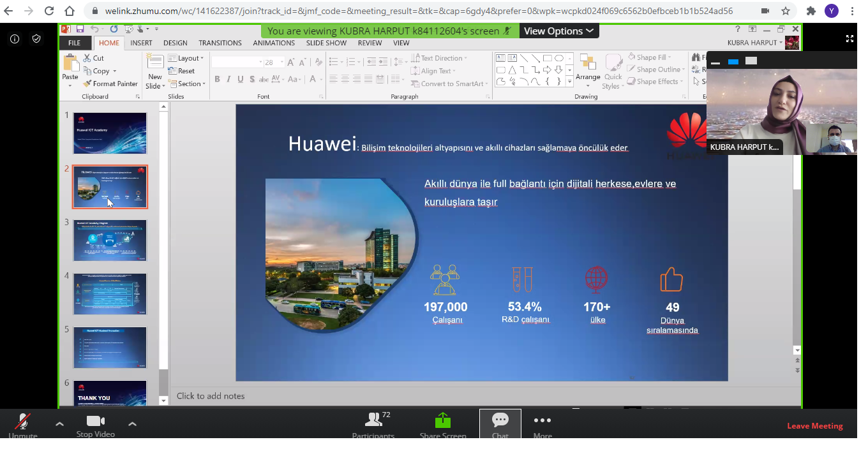Viewport: 868px width, 449px height.
Task: Expand video options chevron next to Stop Video
Action: [x=133, y=423]
